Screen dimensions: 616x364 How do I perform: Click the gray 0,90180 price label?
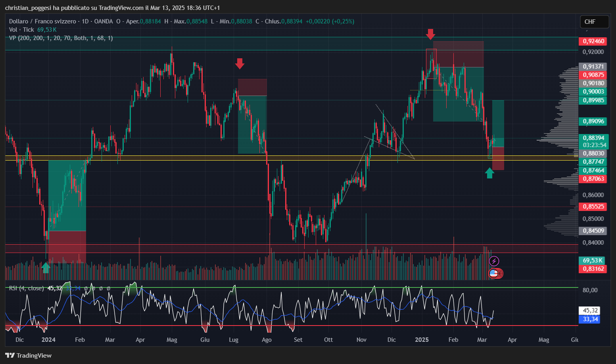[x=593, y=83]
